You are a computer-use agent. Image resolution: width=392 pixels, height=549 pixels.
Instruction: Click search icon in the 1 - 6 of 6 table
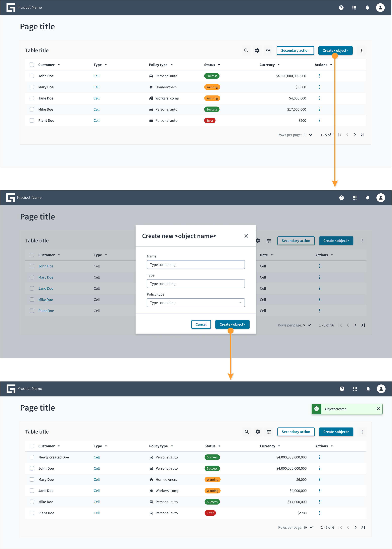coord(247,432)
